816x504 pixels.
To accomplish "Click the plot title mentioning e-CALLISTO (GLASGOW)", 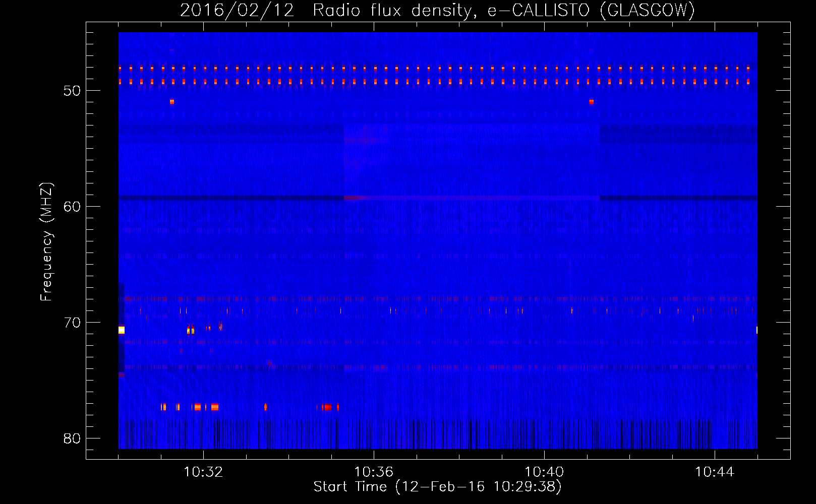I will coord(437,11).
